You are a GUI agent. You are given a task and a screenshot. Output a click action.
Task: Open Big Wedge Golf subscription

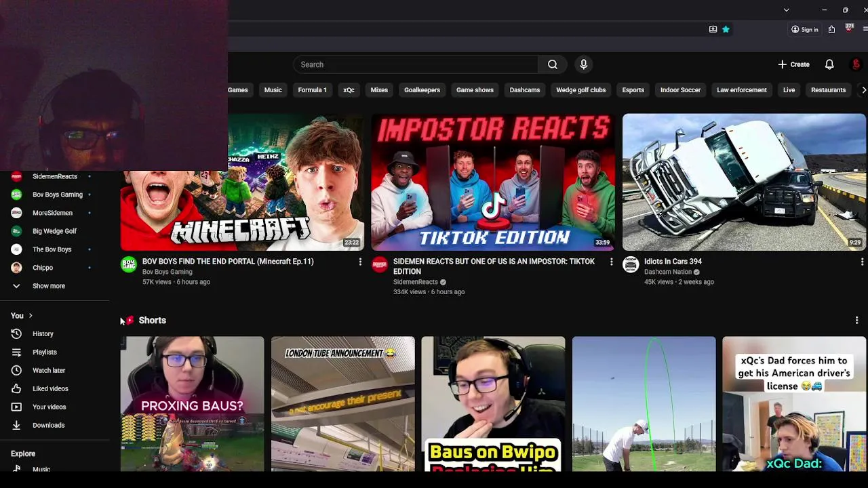click(x=55, y=231)
